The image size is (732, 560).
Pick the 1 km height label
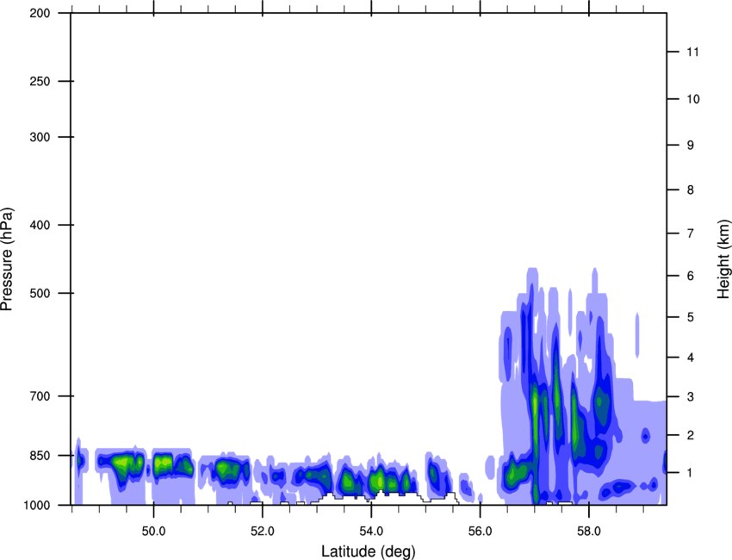point(690,473)
